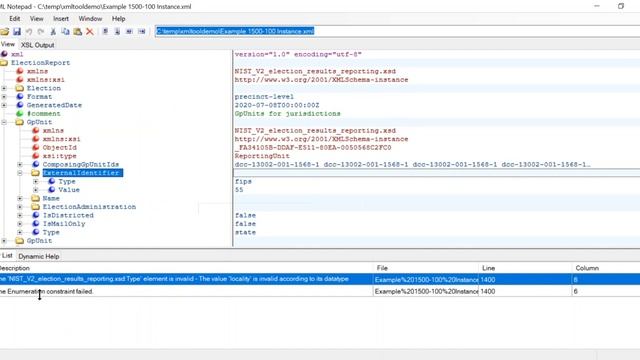Sort by the File column header
640x360 pixels.
pos(426,268)
